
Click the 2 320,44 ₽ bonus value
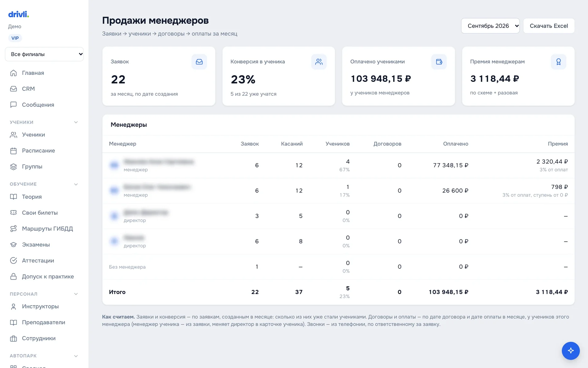pyautogui.click(x=552, y=162)
